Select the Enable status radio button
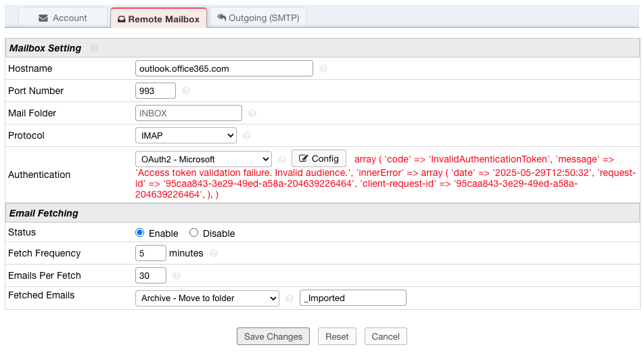Screen dimensions: 644x364 point(140,233)
